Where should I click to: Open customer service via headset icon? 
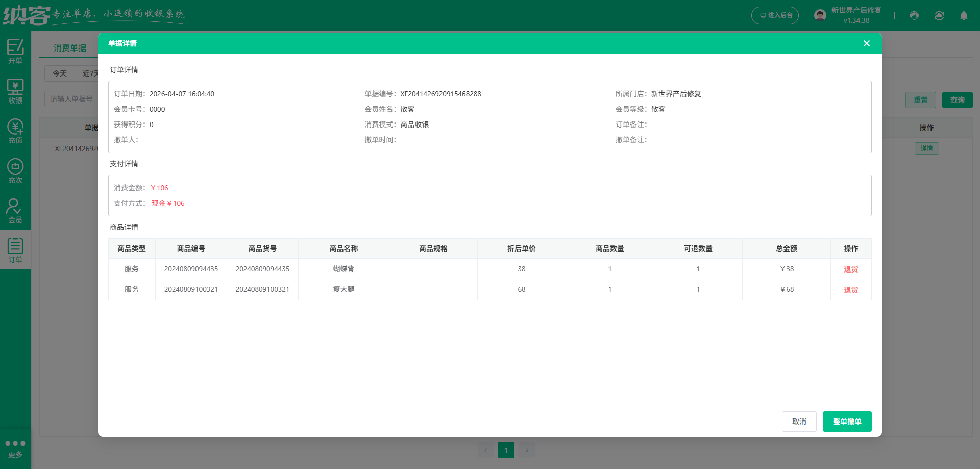pyautogui.click(x=914, y=16)
